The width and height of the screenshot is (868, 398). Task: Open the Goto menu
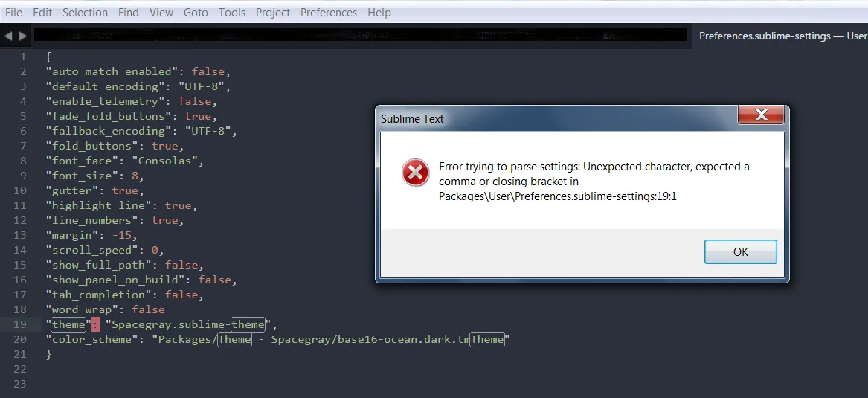pos(196,12)
